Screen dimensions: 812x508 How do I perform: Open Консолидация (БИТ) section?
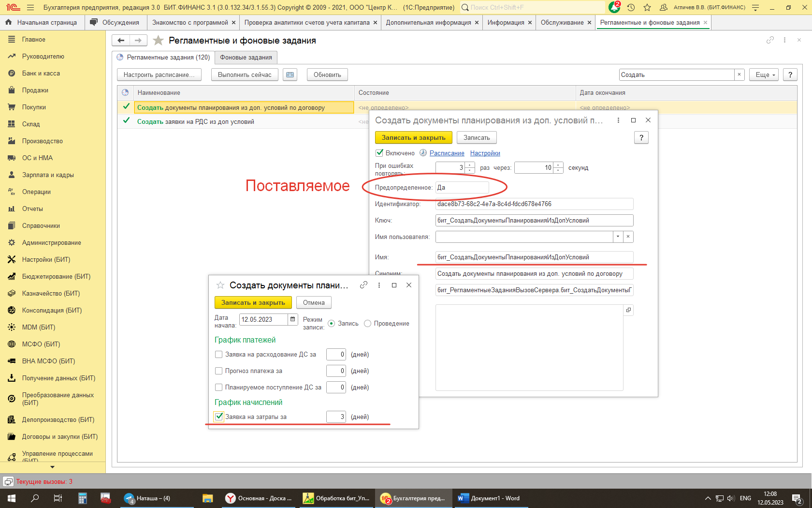52,310
